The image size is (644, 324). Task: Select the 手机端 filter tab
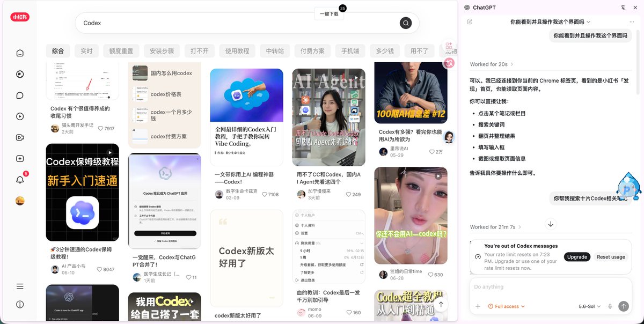(350, 51)
